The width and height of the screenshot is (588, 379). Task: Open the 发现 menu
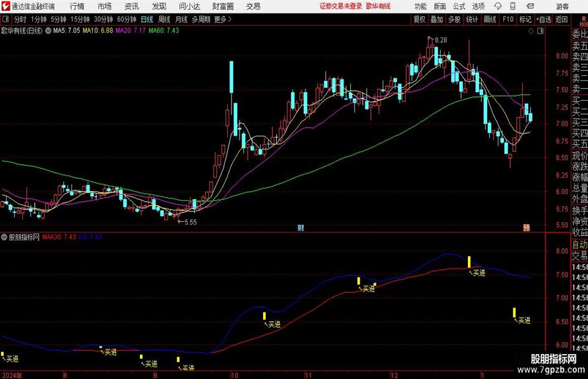point(159,6)
